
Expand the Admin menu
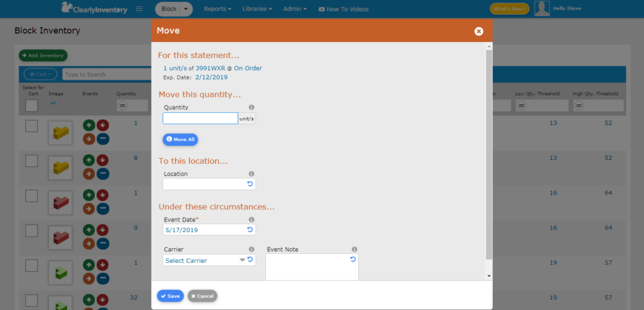pyautogui.click(x=295, y=8)
